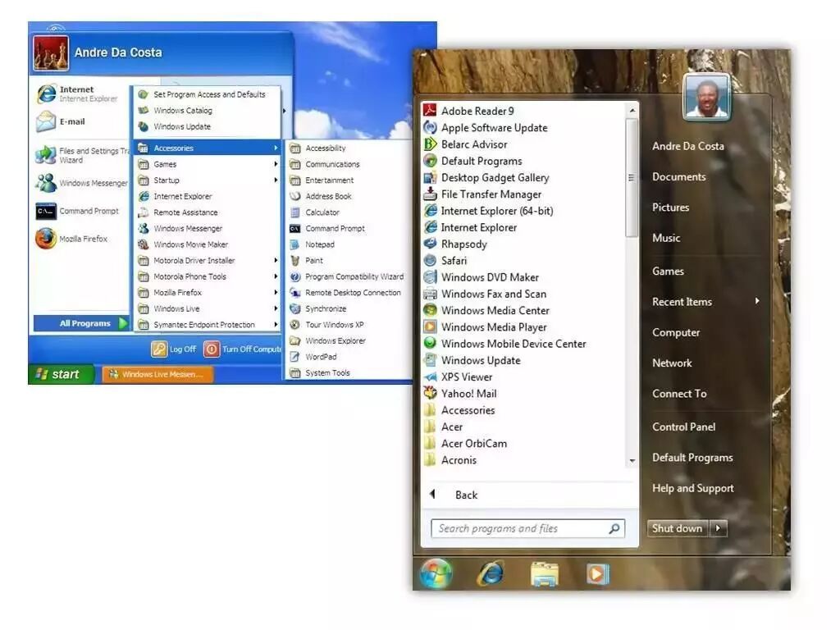The image size is (840, 630).
Task: Click the Yahoo! Mail icon
Action: click(x=430, y=393)
